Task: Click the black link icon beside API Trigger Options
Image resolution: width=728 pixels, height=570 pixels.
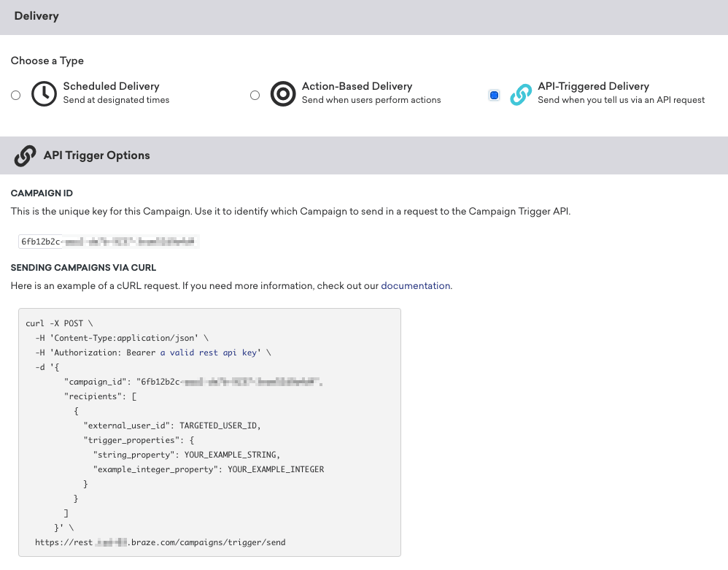Action: (x=25, y=155)
